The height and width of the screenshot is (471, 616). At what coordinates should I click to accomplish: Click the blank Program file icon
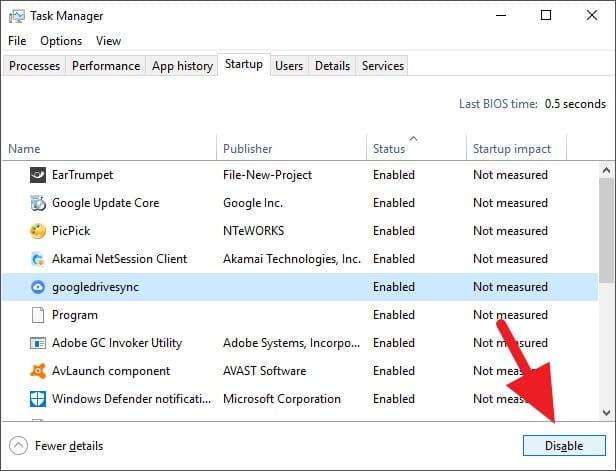click(38, 315)
